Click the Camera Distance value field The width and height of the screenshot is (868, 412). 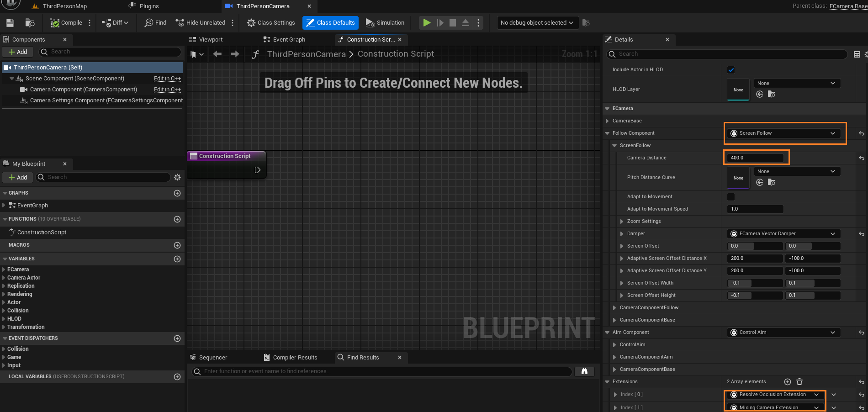755,158
